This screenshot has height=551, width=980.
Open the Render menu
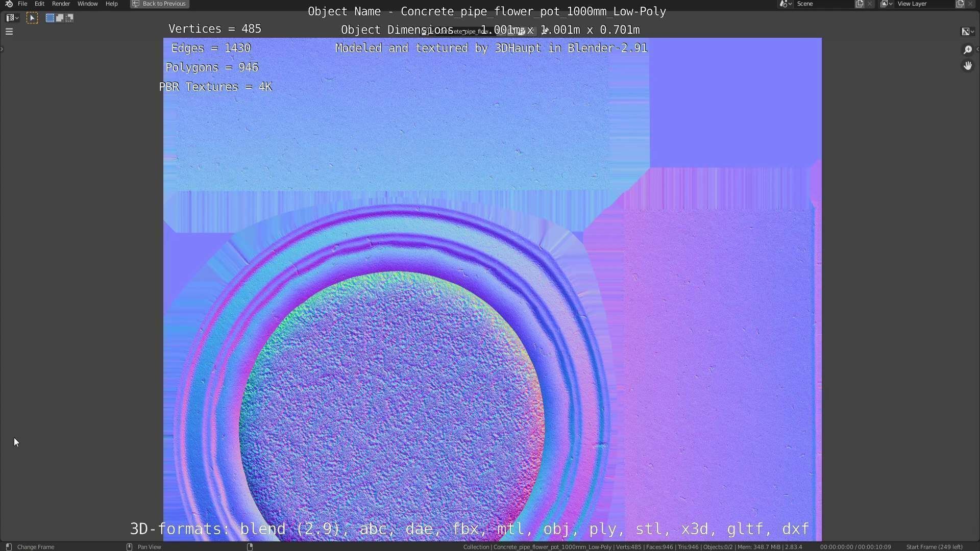(x=61, y=4)
